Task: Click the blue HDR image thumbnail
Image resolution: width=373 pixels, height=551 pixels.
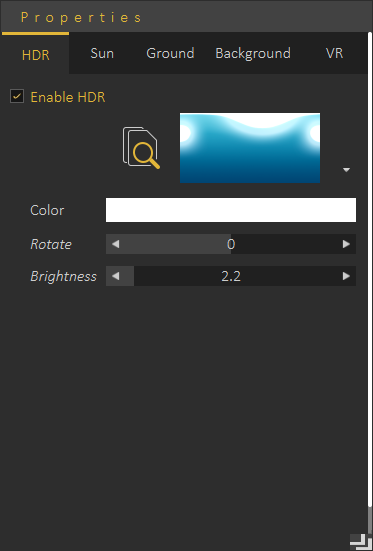Action: coord(250,148)
